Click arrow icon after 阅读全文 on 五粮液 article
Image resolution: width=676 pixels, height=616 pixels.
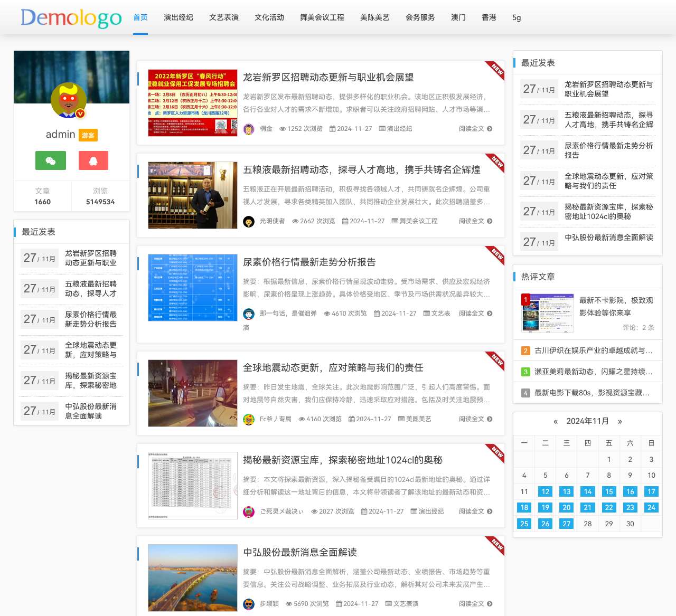[x=490, y=221]
